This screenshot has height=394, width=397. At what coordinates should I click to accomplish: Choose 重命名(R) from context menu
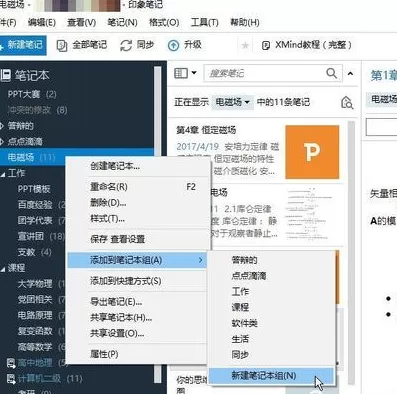(x=138, y=187)
